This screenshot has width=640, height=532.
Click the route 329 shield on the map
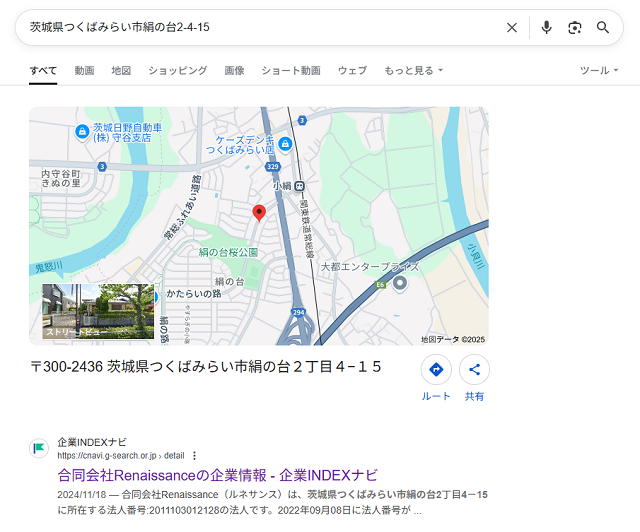[x=272, y=166]
